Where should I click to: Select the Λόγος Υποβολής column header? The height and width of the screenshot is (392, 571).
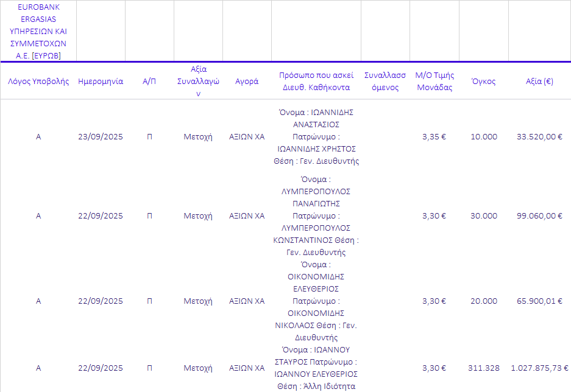(38, 82)
